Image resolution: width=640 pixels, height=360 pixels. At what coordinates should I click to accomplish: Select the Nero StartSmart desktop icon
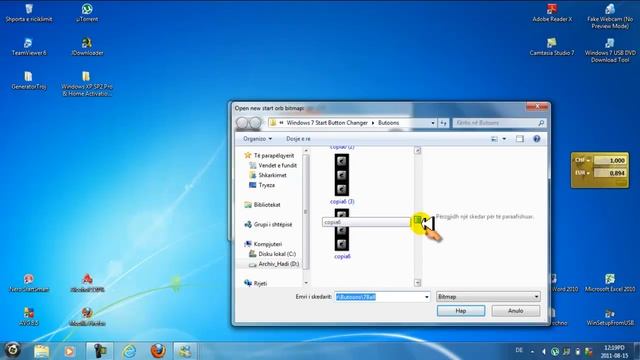point(29,283)
